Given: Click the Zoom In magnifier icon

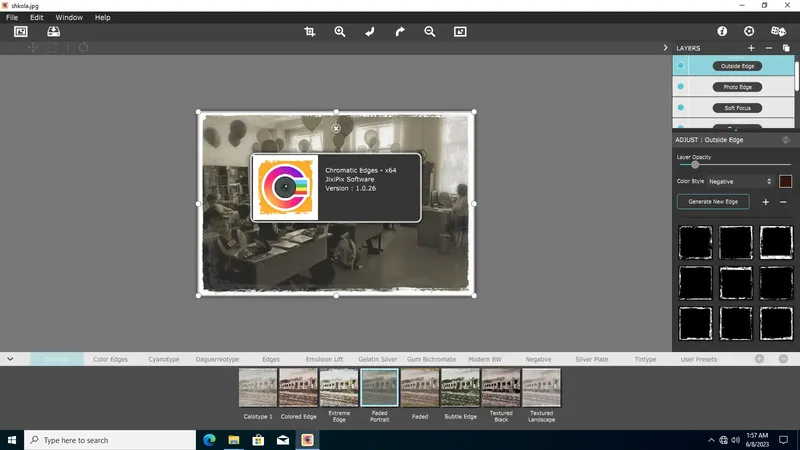Looking at the screenshot, I should 340,32.
